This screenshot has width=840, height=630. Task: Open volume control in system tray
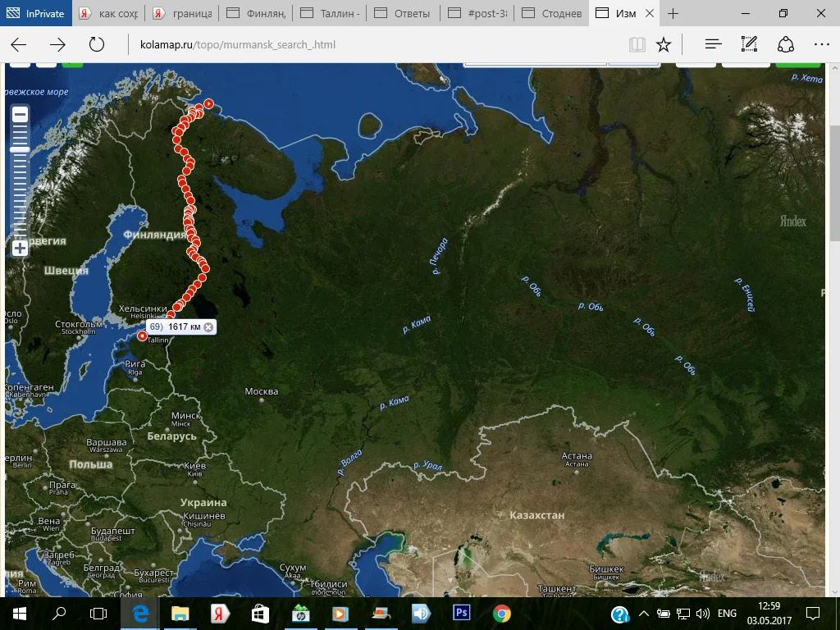coord(702,614)
